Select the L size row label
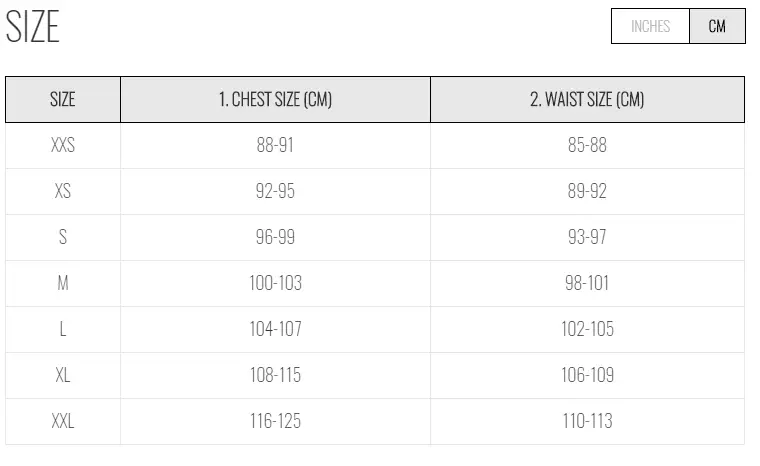 coord(63,329)
